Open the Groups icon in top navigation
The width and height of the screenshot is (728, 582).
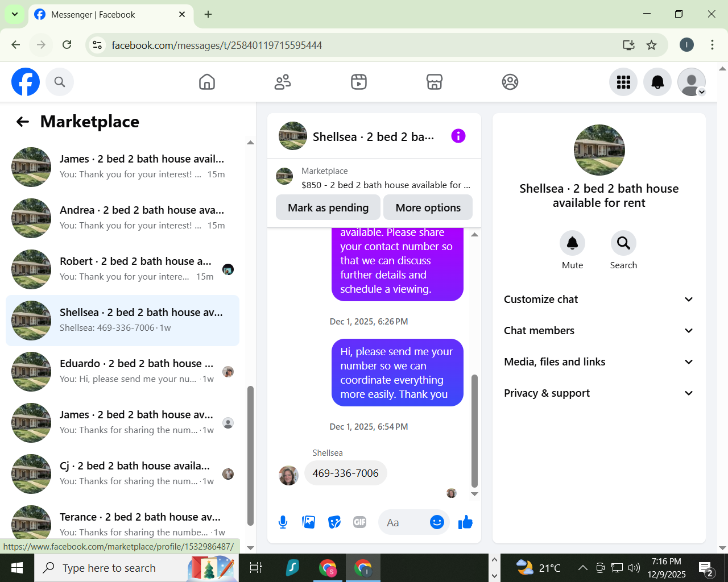tap(510, 82)
